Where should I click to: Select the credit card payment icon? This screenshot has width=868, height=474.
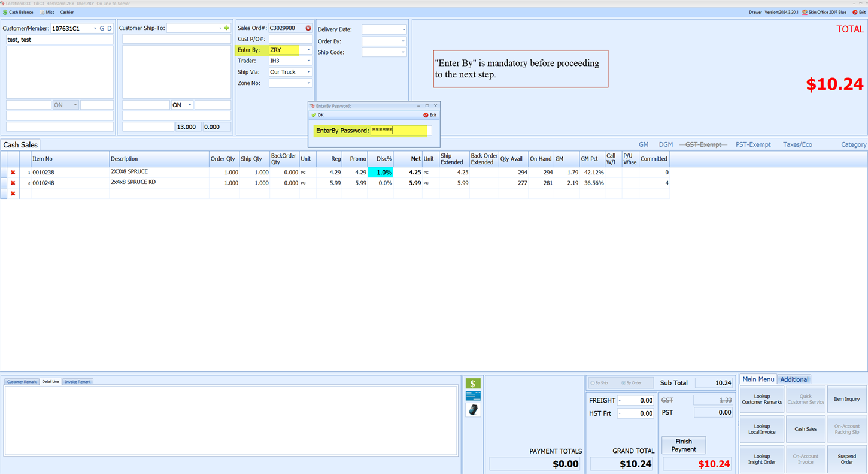[472, 396]
